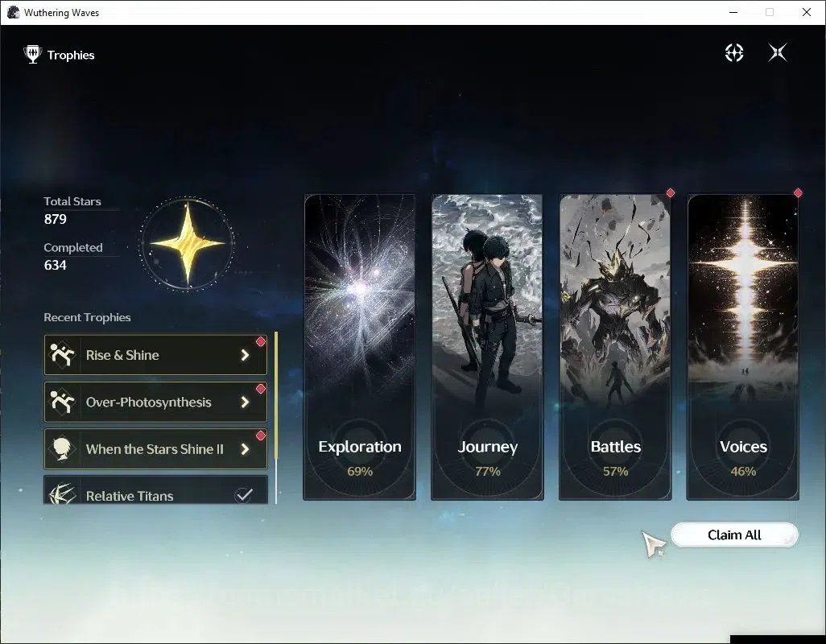Screen dimensions: 826x644
Task: Click the Battles card monster artwork
Action: pos(615,300)
